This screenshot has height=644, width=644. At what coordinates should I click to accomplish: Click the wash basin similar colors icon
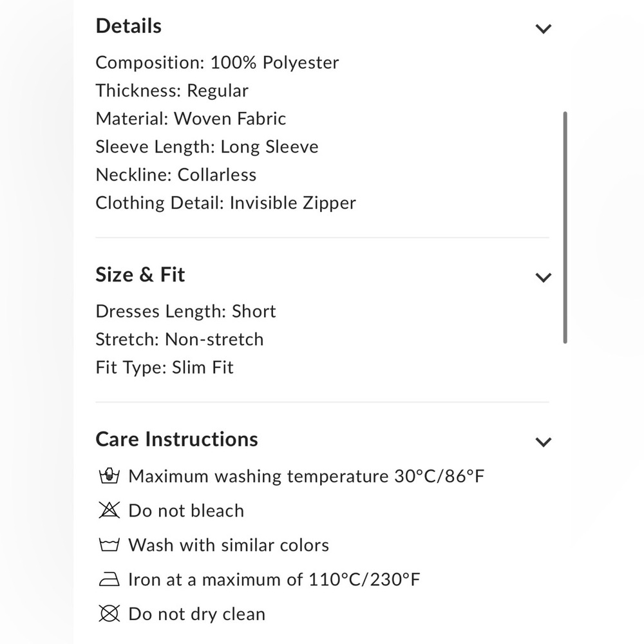(x=109, y=545)
